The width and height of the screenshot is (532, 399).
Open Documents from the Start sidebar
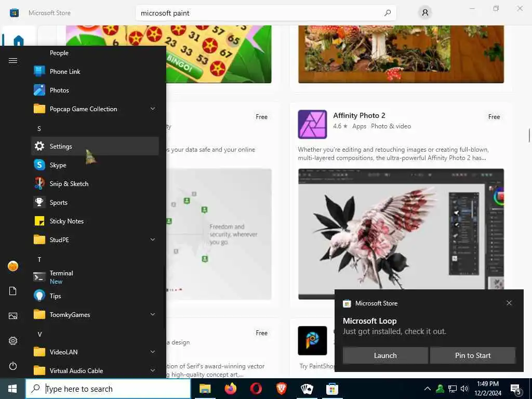(x=13, y=291)
